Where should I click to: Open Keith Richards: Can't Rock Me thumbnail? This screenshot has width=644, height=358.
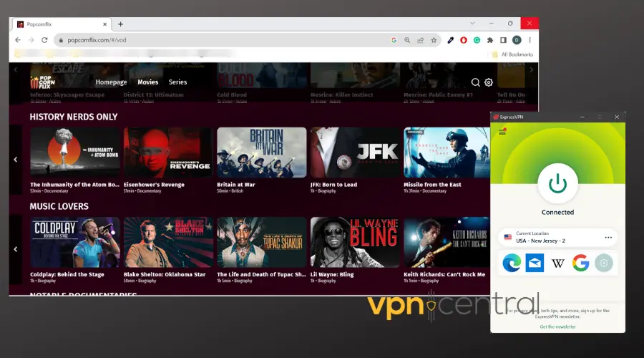[x=447, y=242]
